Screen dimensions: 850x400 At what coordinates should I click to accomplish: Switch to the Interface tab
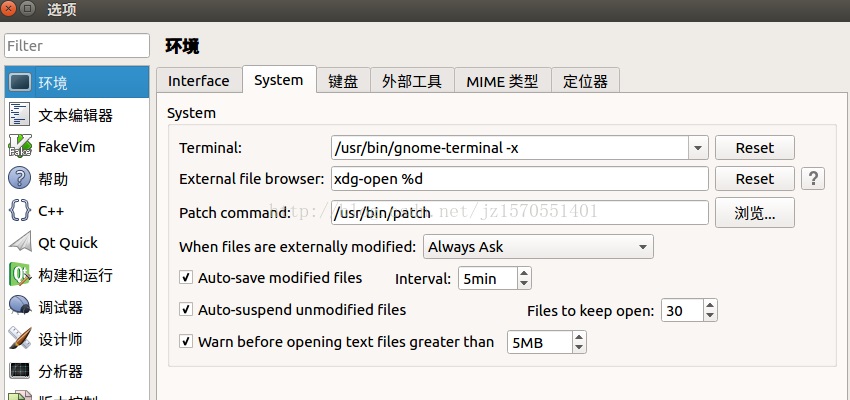198,81
